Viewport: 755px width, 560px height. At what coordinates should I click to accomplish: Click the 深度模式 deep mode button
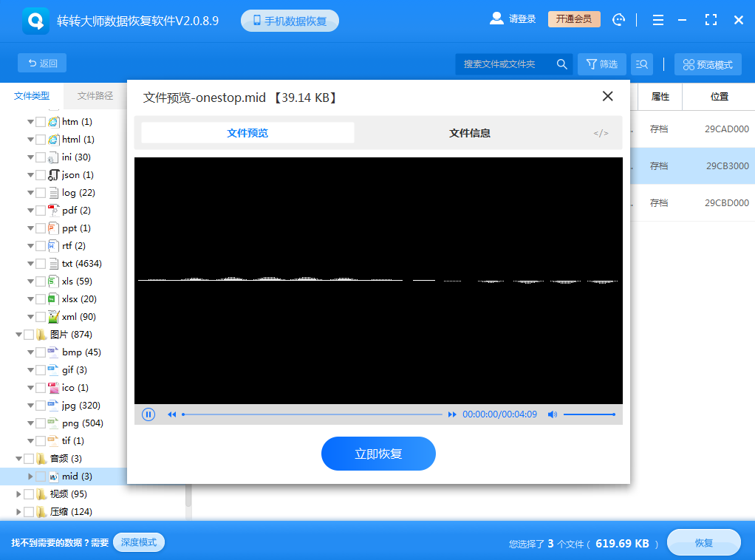point(138,542)
